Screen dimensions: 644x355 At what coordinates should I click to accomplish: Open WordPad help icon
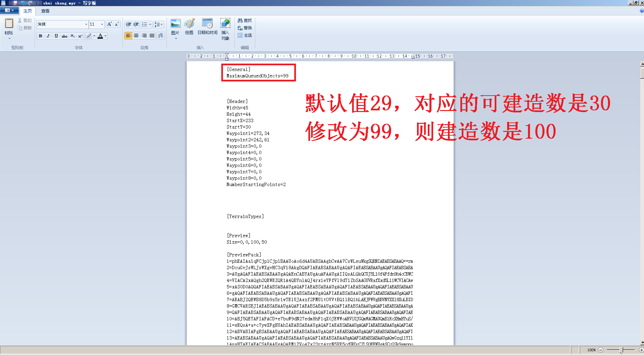coord(642,11)
